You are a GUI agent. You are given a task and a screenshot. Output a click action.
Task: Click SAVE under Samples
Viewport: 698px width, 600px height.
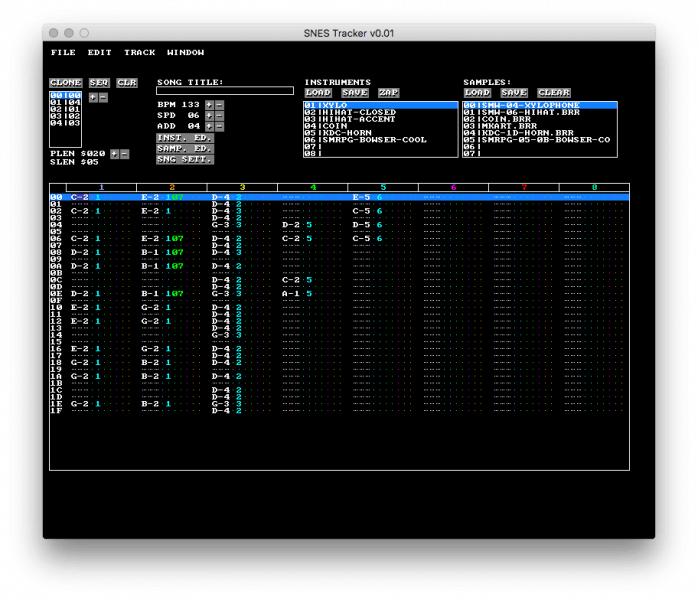tap(514, 93)
